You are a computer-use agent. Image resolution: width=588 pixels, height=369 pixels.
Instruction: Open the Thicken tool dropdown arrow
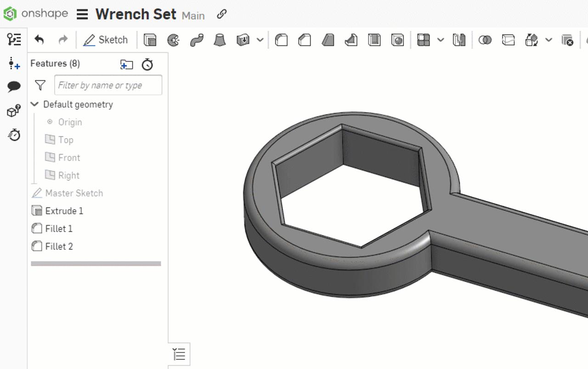pos(260,40)
